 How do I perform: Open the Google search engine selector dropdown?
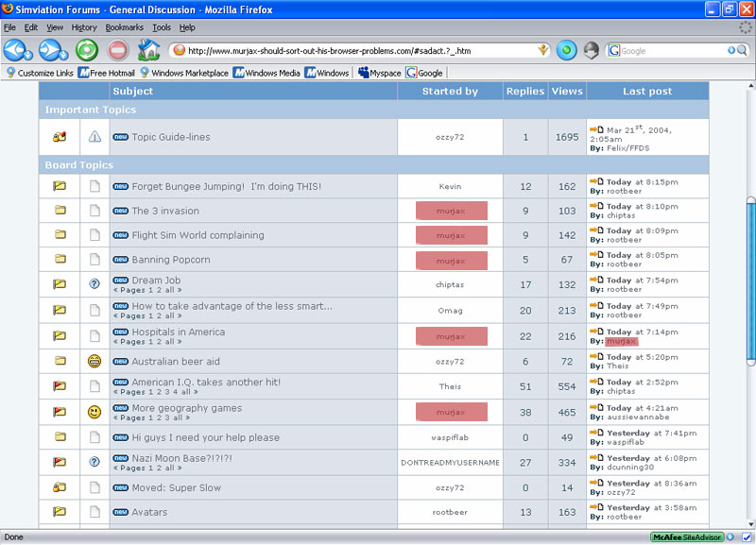(616, 51)
